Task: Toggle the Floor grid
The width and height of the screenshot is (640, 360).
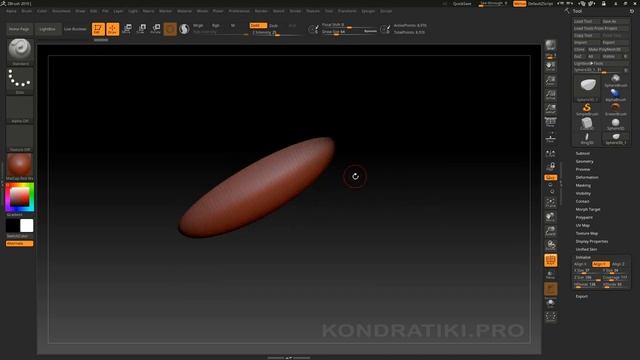Action: 551,138
